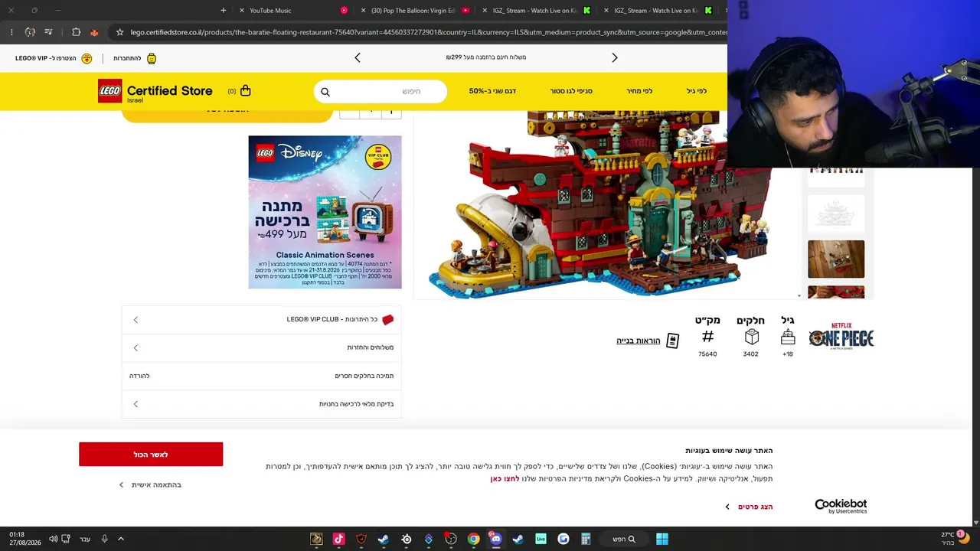Close the YouTube Music tab
Viewport: 980px width, 551px height.
point(241,11)
